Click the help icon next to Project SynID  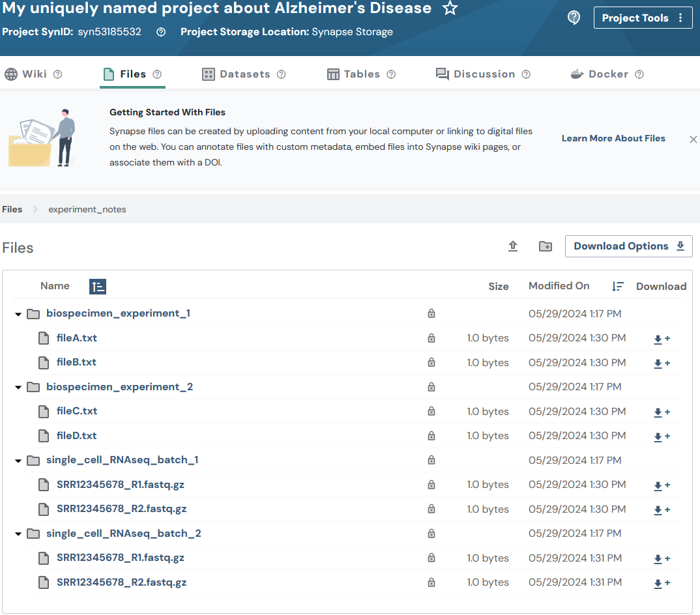tap(161, 32)
